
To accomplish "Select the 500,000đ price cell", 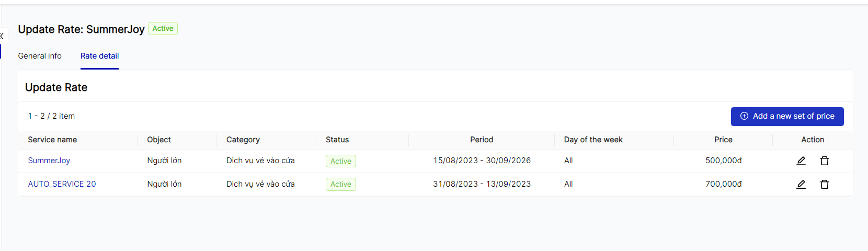I will pos(723,161).
